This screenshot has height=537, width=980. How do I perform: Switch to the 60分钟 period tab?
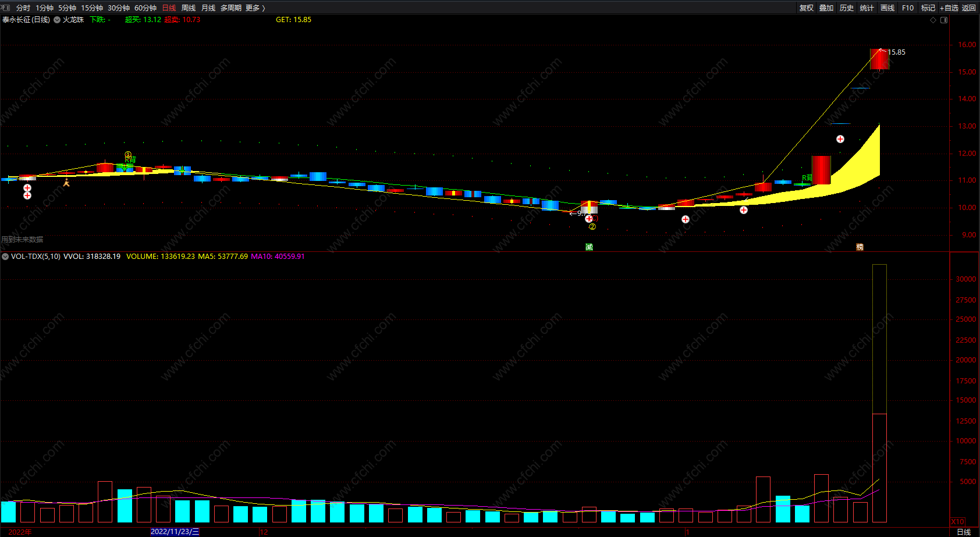pyautogui.click(x=145, y=8)
